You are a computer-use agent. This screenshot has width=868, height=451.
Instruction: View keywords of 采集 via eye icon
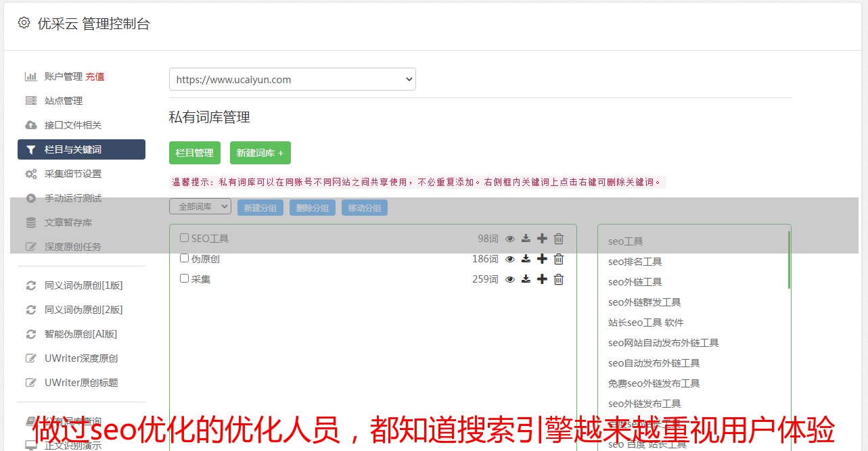pyautogui.click(x=510, y=279)
